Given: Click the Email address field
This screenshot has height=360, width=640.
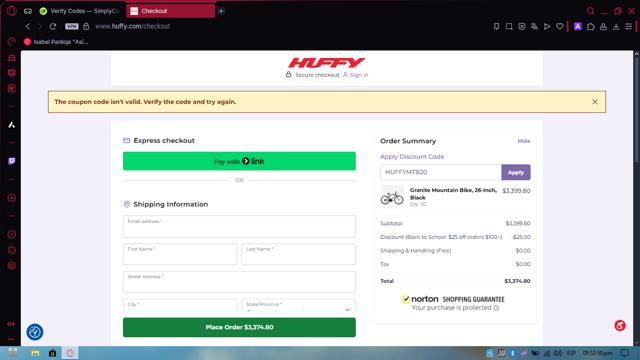Looking at the screenshot, I should click(x=239, y=227).
